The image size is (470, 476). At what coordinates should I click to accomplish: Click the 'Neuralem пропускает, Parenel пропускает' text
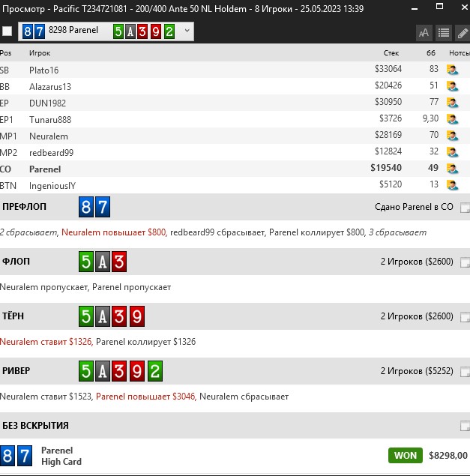[x=85, y=287]
